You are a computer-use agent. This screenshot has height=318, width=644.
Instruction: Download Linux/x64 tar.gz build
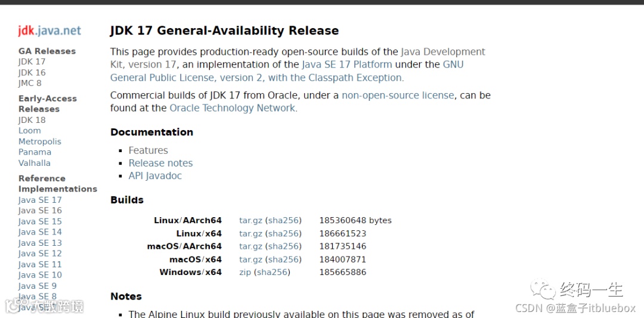coord(250,233)
